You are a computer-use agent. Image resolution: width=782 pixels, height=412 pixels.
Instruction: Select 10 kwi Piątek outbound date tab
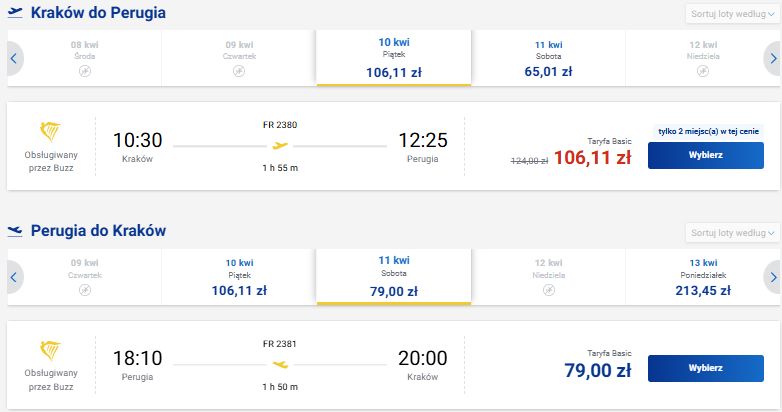tap(393, 57)
